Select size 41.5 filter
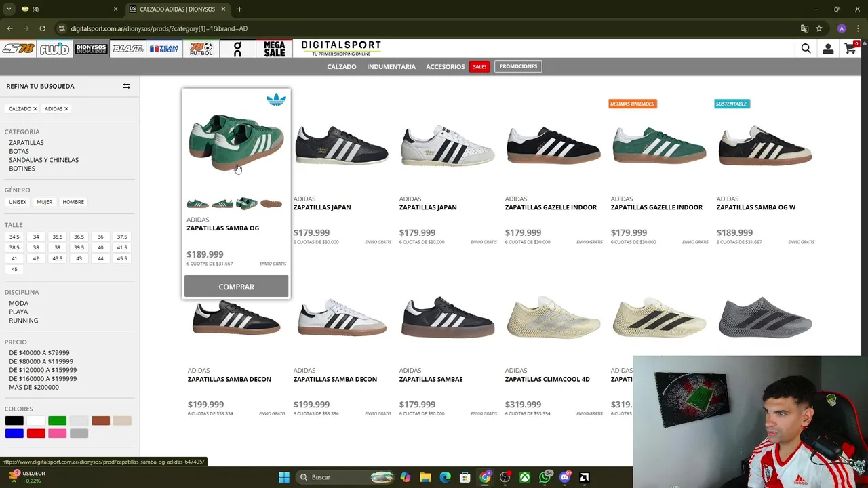Screen dimensions: 868x488 pos(122,247)
